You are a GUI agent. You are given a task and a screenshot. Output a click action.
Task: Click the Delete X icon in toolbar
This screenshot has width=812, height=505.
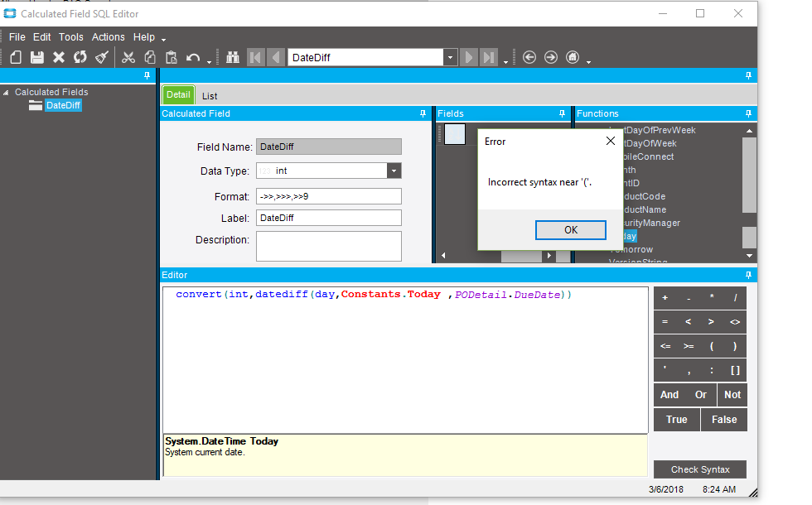coord(59,57)
